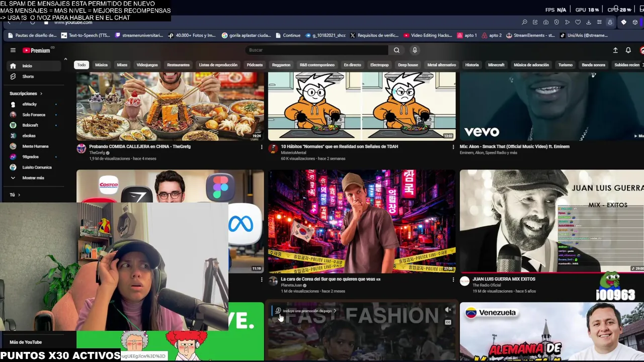Open the Text-to-Speech bookmark
Screen dimensions: 644x362
85,36
